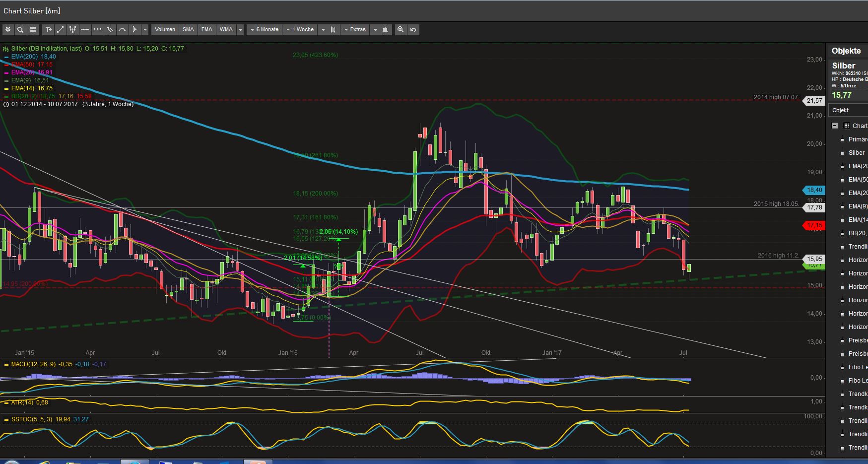Click the MACD(12, 26, 9) indicator label

point(34,364)
